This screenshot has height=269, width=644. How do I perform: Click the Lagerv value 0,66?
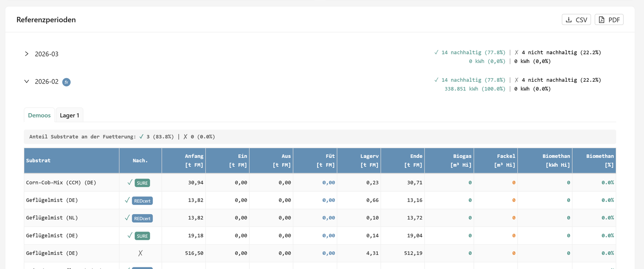point(372,200)
